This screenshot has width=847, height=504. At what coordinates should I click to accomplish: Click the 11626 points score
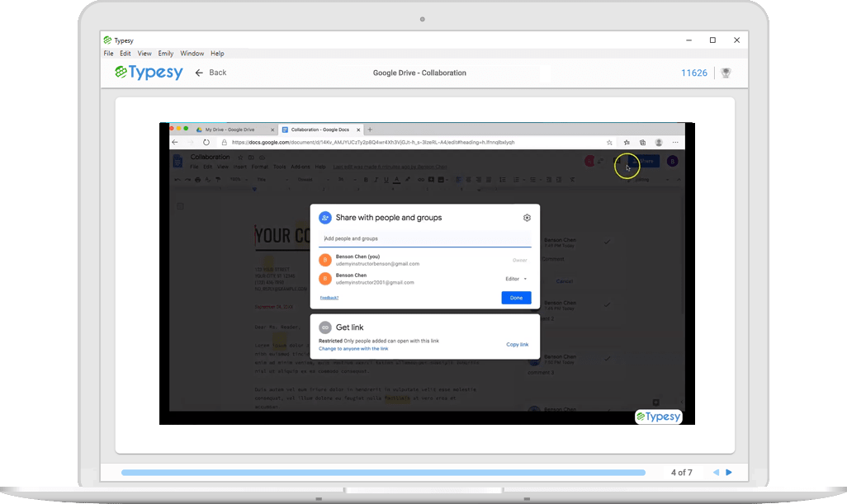pyautogui.click(x=694, y=73)
